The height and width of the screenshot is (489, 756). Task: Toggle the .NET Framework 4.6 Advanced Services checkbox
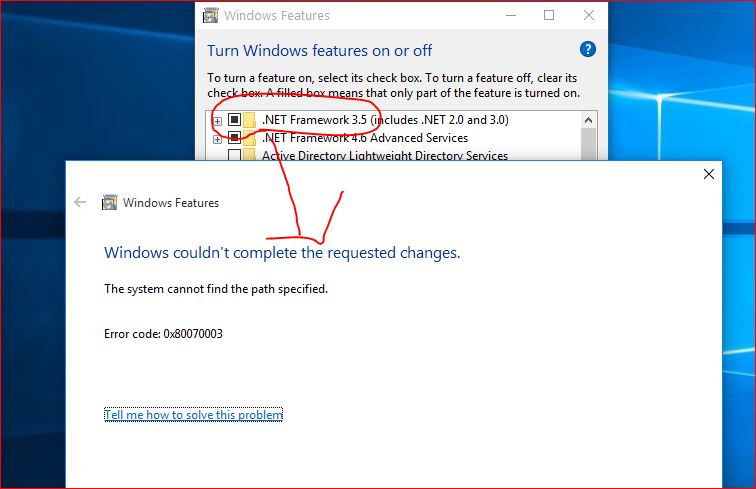point(234,138)
